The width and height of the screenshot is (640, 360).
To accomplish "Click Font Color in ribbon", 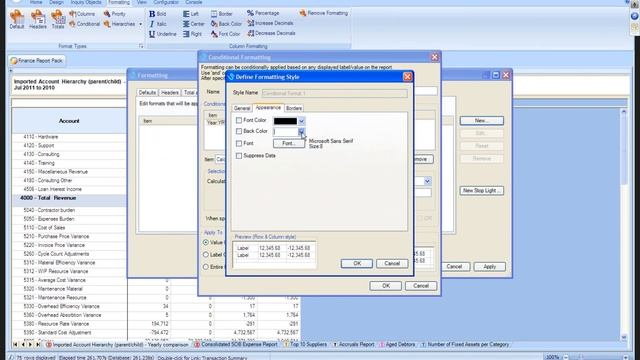I will click(225, 34).
